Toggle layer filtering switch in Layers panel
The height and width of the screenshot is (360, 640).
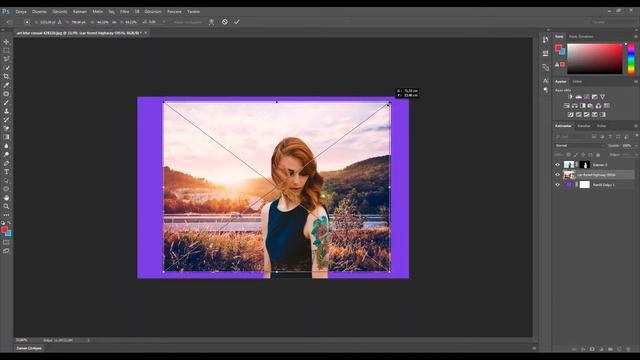[636, 136]
